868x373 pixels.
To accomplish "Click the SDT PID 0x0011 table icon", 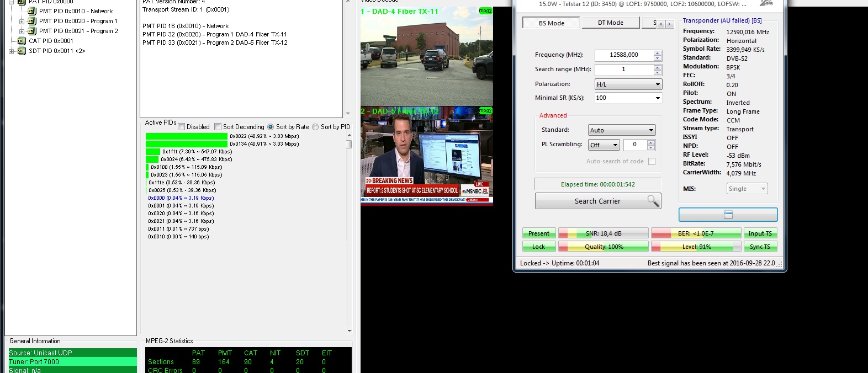I will 22,51.
